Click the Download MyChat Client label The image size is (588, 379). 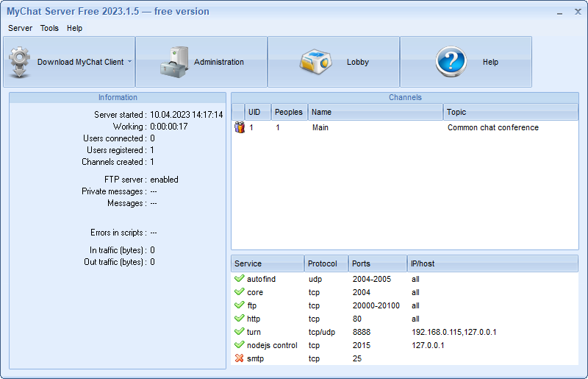point(80,62)
